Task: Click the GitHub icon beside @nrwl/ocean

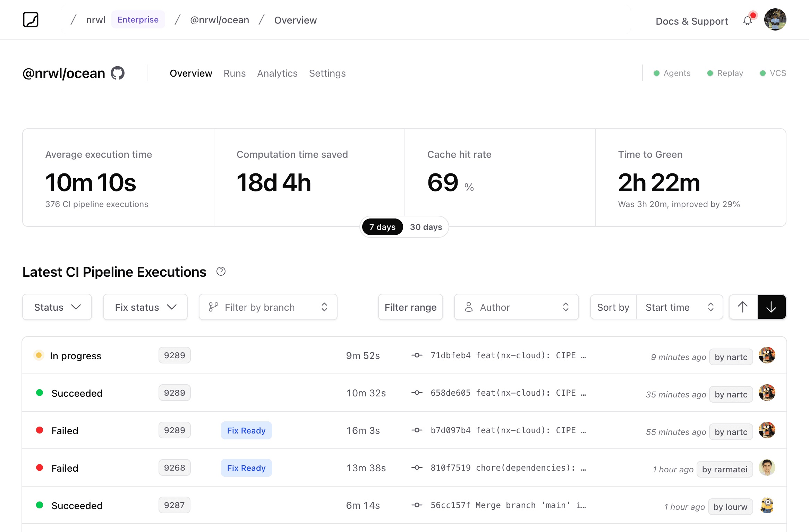Action: [x=118, y=73]
